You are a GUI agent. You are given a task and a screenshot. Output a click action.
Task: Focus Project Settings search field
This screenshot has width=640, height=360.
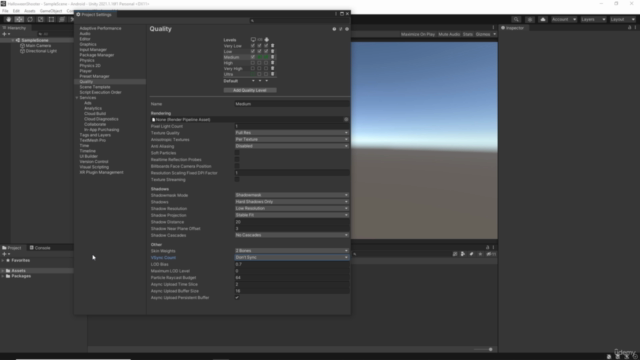(300, 20)
